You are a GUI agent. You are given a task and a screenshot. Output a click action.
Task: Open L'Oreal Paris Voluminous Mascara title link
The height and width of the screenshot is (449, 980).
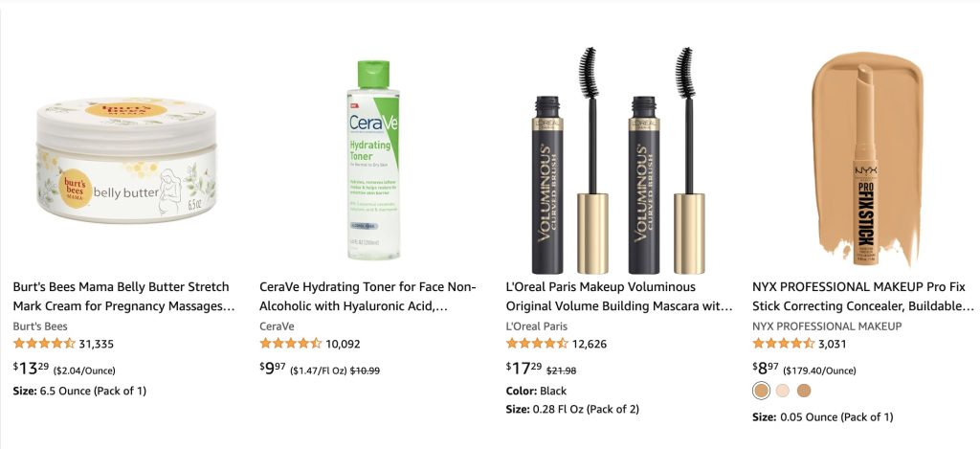(619, 297)
